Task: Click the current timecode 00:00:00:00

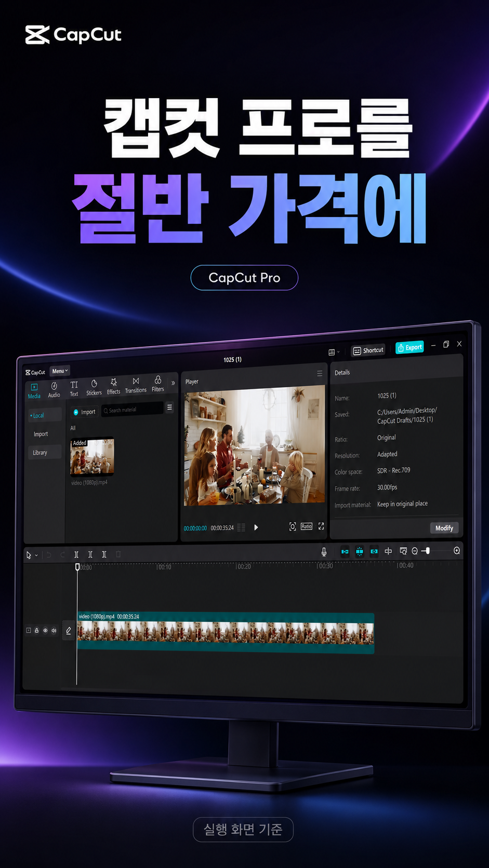Action: coord(195,528)
